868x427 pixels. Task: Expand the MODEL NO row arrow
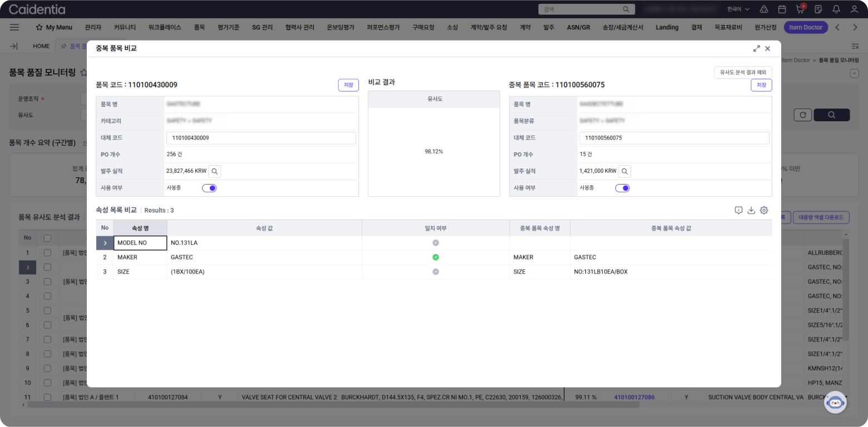click(105, 243)
